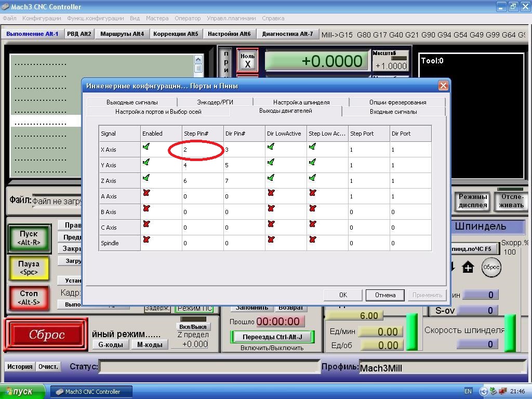
Task: Toggle B Axis Dir LowActive cross
Action: pos(271,209)
